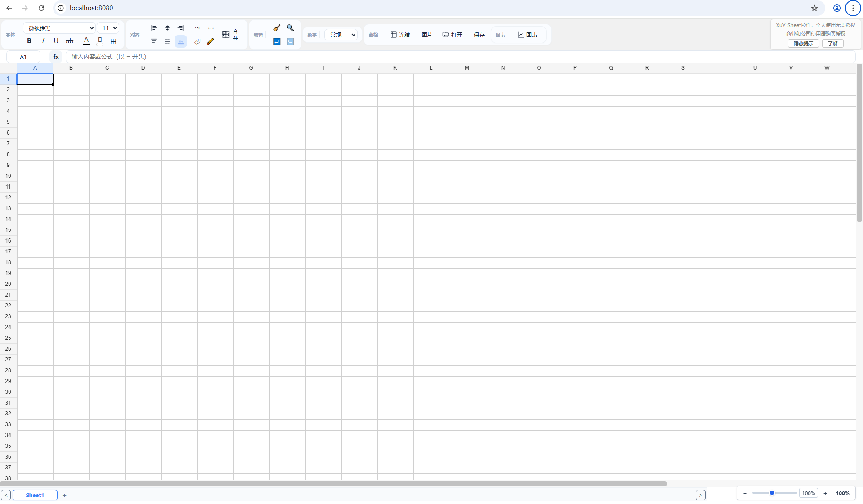Toggle the highlighted bottom-align button

(180, 41)
